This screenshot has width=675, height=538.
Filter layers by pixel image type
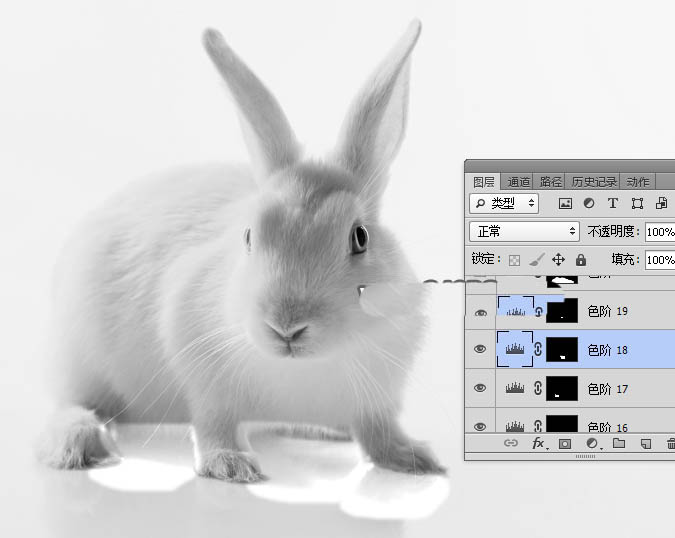(x=565, y=203)
